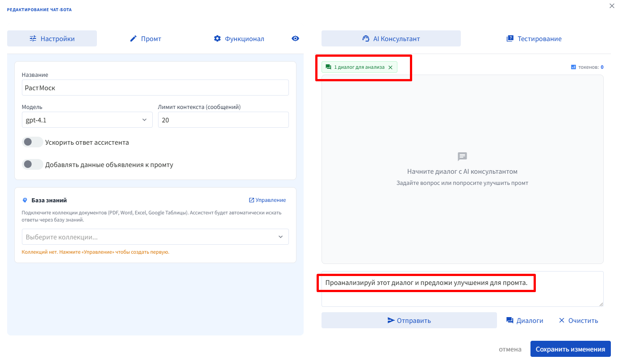This screenshot has width=618, height=364.
Task: Click the AI Консультант headset icon
Action: 366,38
